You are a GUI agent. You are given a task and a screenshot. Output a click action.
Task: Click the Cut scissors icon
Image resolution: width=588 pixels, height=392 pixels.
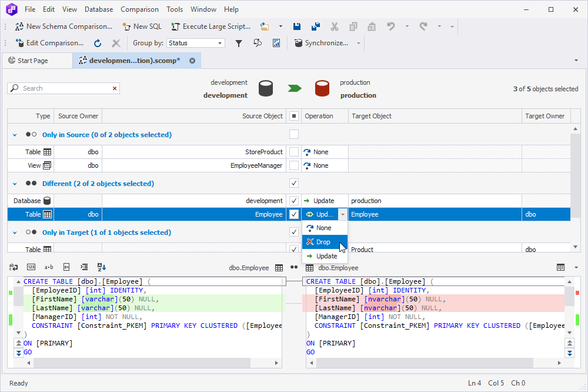335,26
